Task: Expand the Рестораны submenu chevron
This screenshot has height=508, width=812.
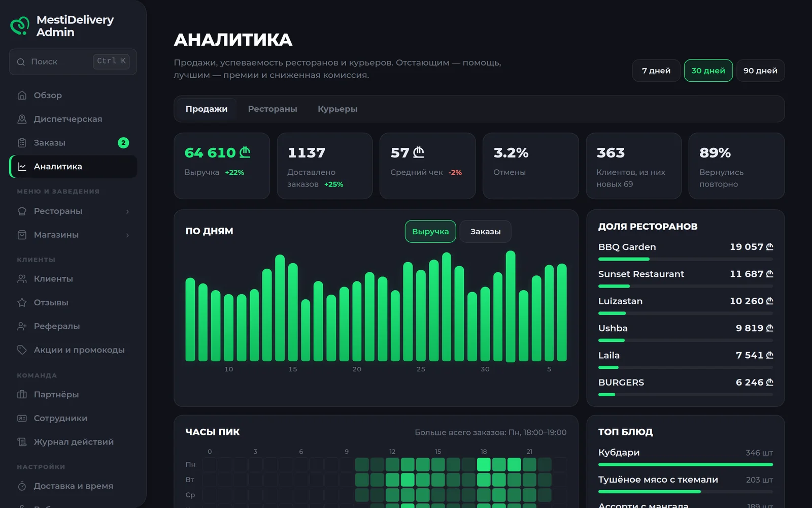Action: click(127, 211)
